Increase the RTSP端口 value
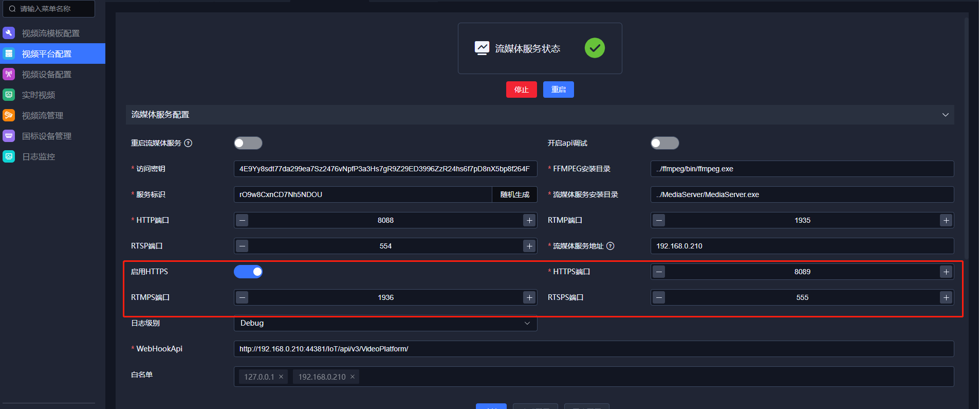This screenshot has height=409, width=980. [x=529, y=246]
